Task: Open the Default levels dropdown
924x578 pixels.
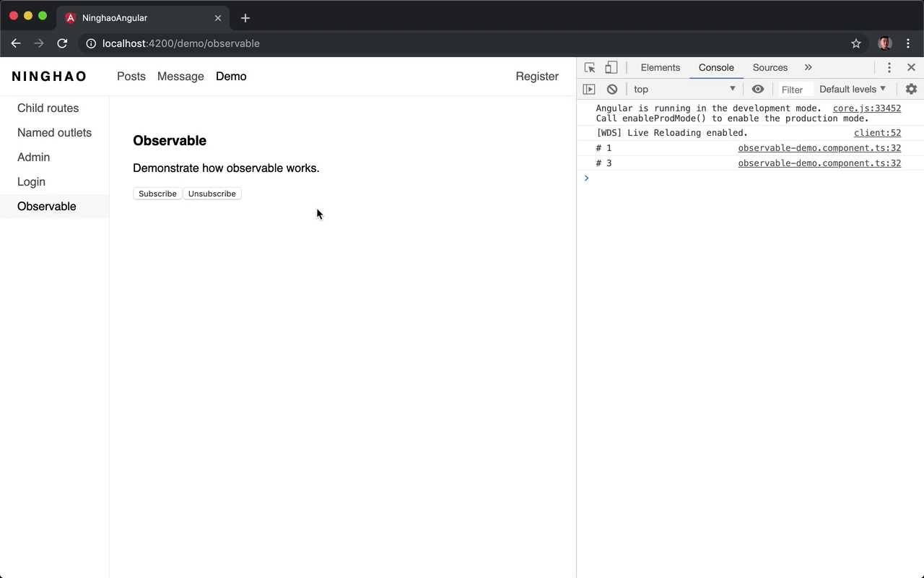Action: point(851,89)
